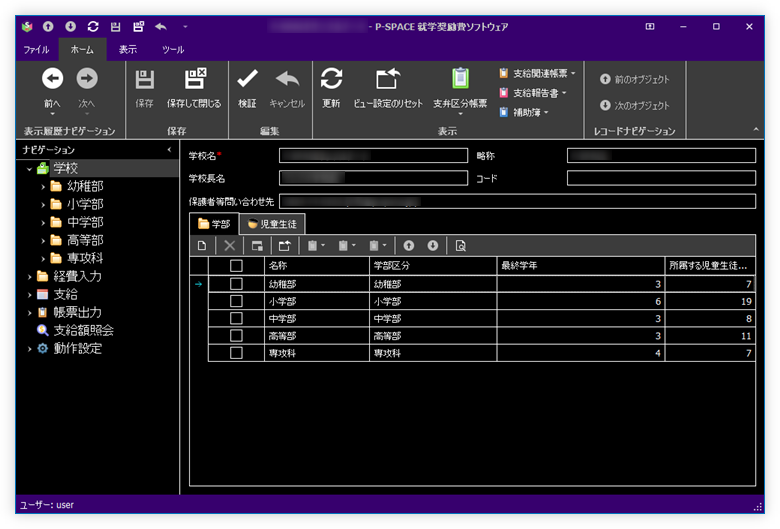Click refresh icon in title bar quick access
The height and width of the screenshot is (529, 780).
pos(93,26)
